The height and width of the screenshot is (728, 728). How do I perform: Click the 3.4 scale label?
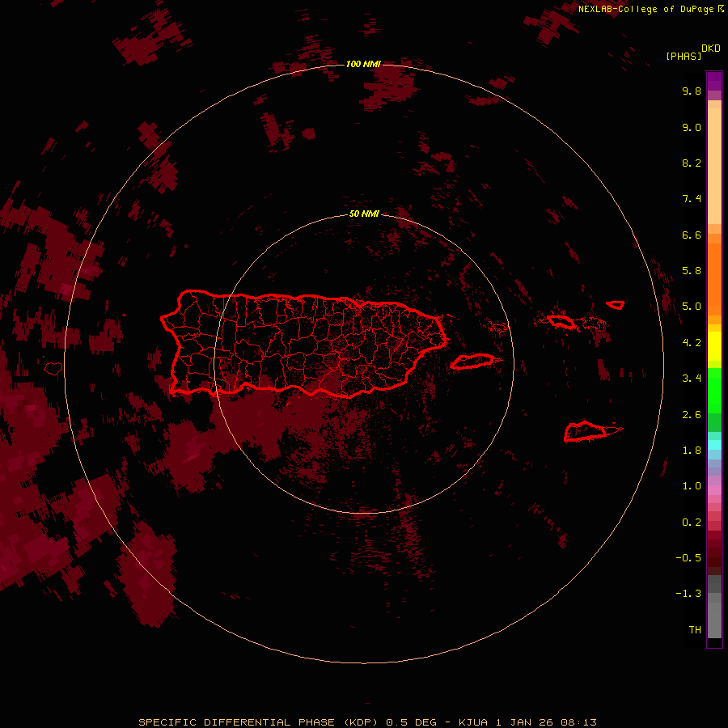click(692, 379)
